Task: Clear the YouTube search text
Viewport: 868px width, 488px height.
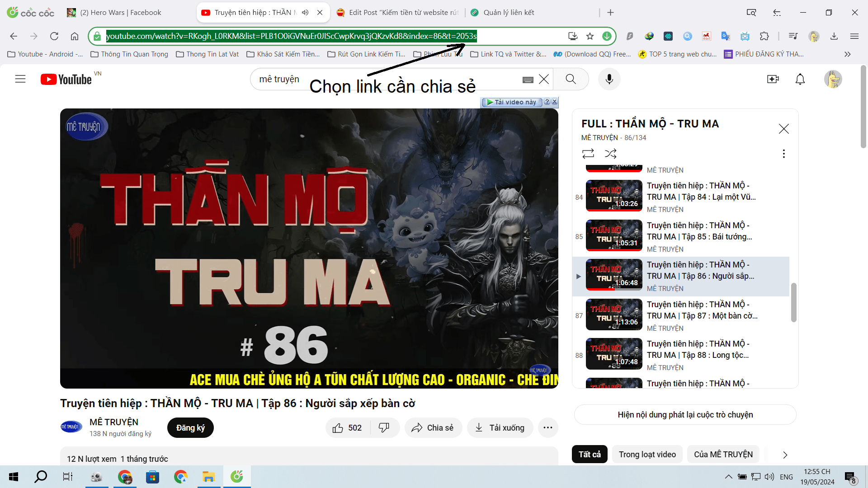Action: tap(544, 80)
